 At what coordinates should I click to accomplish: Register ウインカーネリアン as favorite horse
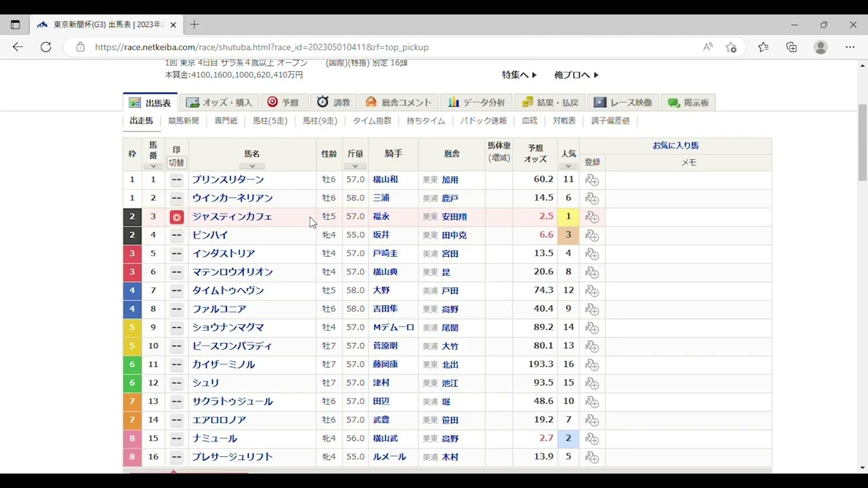pos(592,199)
